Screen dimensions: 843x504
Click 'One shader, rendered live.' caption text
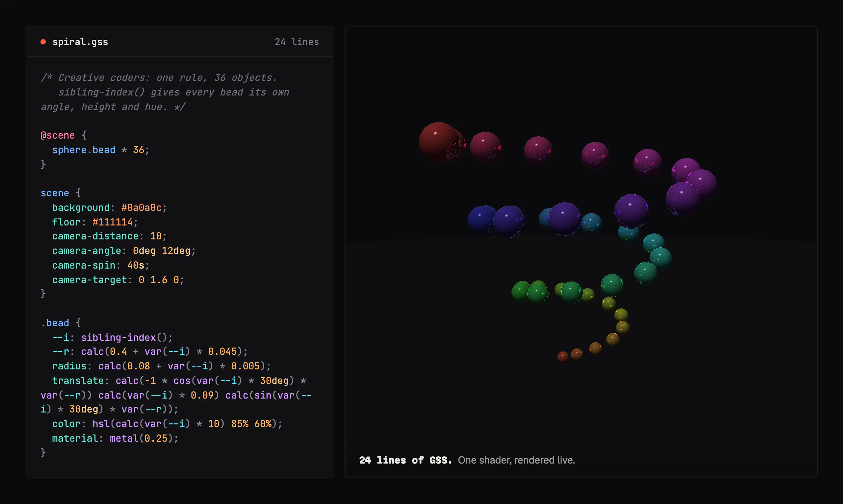[x=516, y=460]
